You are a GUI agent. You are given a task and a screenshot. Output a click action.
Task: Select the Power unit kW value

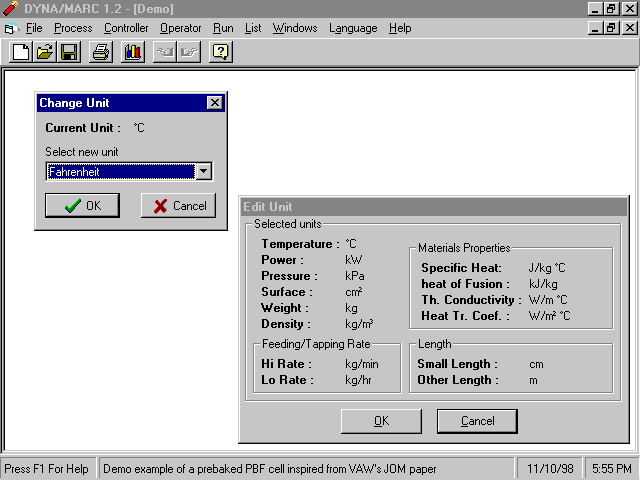353,260
